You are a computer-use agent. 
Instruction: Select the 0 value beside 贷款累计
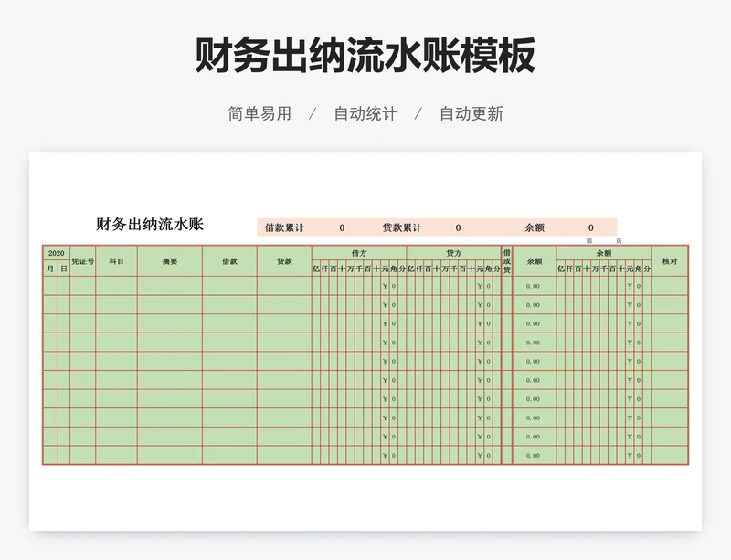[458, 227]
